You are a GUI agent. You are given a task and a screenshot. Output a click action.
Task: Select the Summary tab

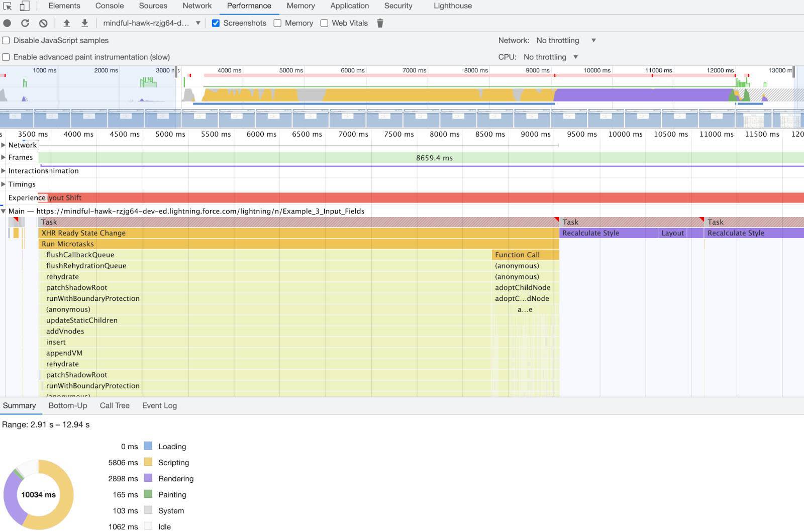pyautogui.click(x=20, y=405)
